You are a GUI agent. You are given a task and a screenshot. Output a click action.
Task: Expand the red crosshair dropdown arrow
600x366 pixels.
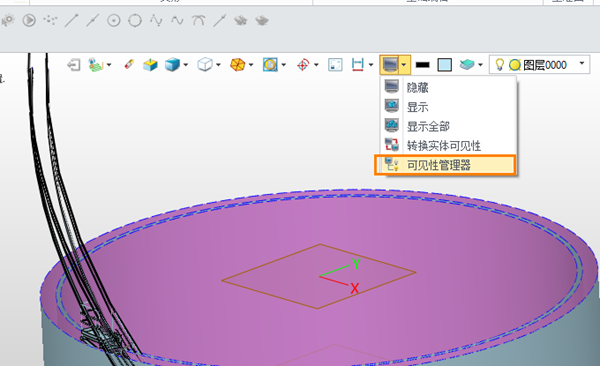(316, 65)
